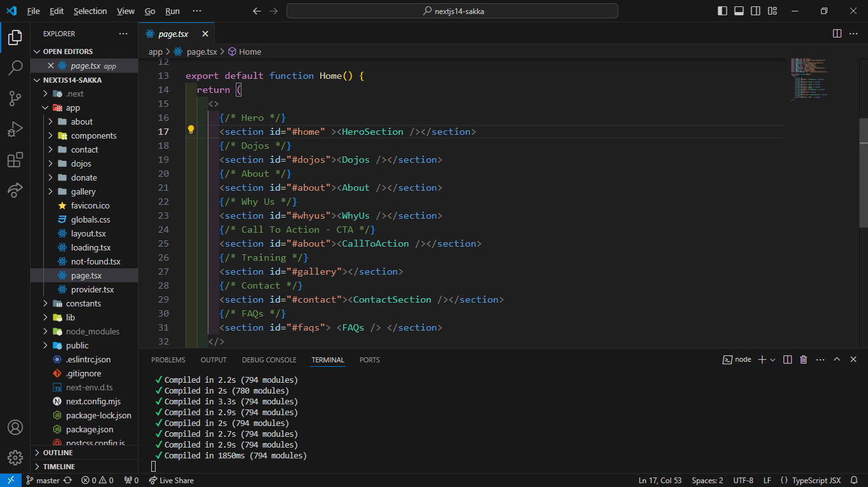Split the editor to the right

pos(837,34)
